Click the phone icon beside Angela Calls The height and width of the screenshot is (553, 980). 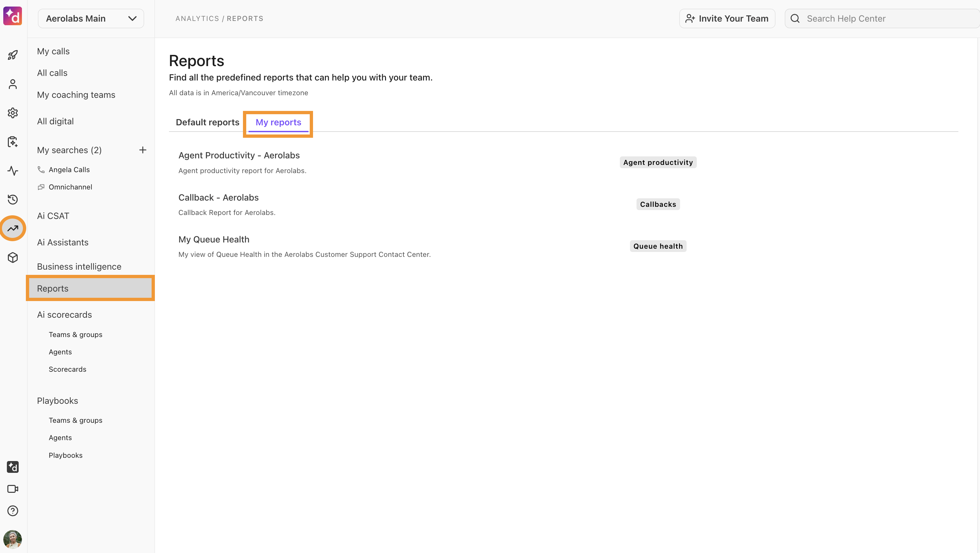[41, 169]
